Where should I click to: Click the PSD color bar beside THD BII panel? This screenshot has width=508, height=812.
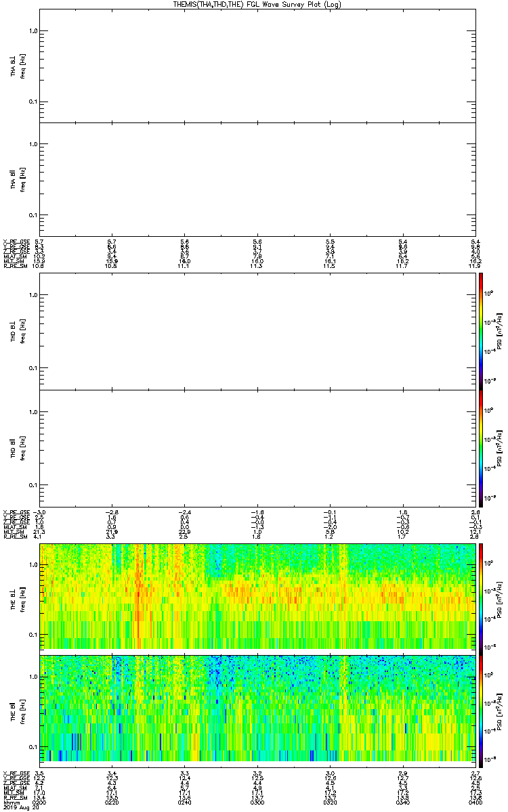pos(482,448)
